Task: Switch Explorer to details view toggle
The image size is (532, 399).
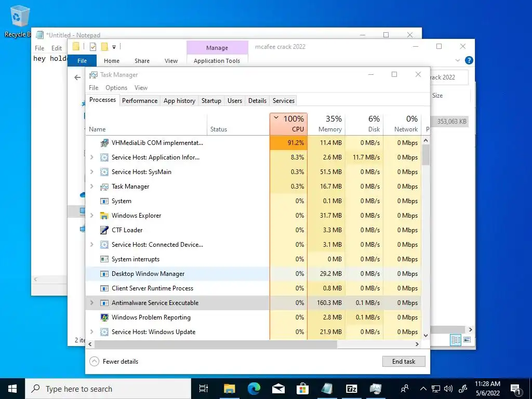Action: coord(456,340)
